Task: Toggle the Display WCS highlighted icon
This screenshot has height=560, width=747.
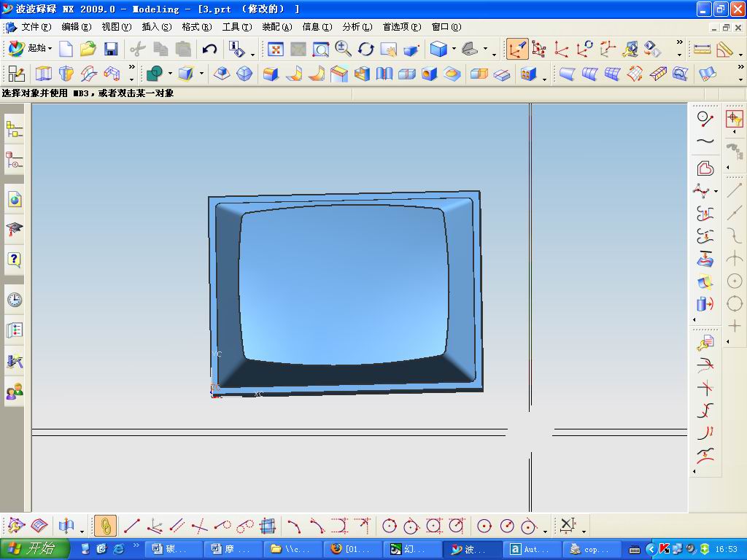Action: point(517,49)
